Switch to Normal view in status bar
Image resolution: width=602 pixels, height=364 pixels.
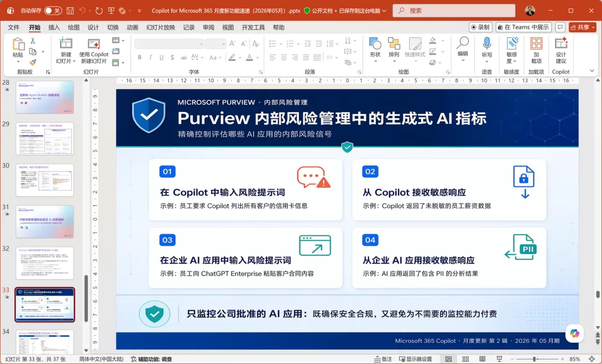448,359
